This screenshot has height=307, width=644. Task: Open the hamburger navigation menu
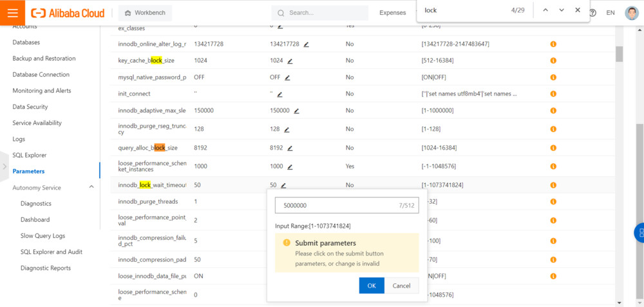13,13
